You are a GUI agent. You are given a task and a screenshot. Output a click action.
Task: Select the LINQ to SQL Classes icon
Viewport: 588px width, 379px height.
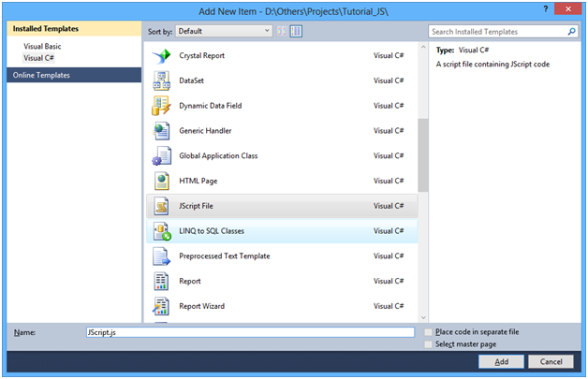pos(162,231)
